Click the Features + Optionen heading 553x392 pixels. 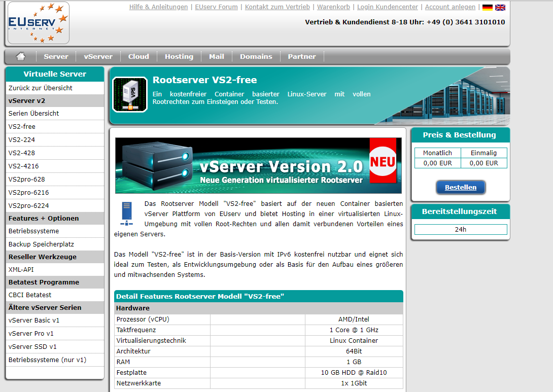tap(55, 218)
